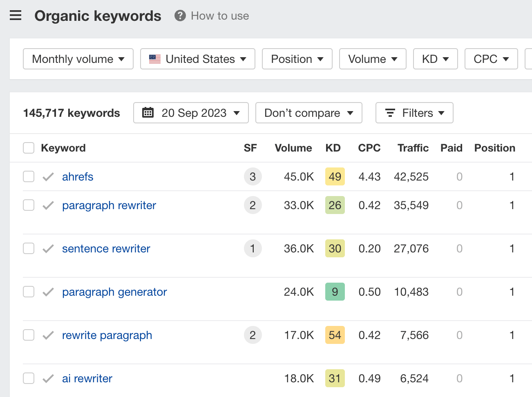
Task: Click the calendar icon beside 20 Sep 2023
Action: coord(148,113)
